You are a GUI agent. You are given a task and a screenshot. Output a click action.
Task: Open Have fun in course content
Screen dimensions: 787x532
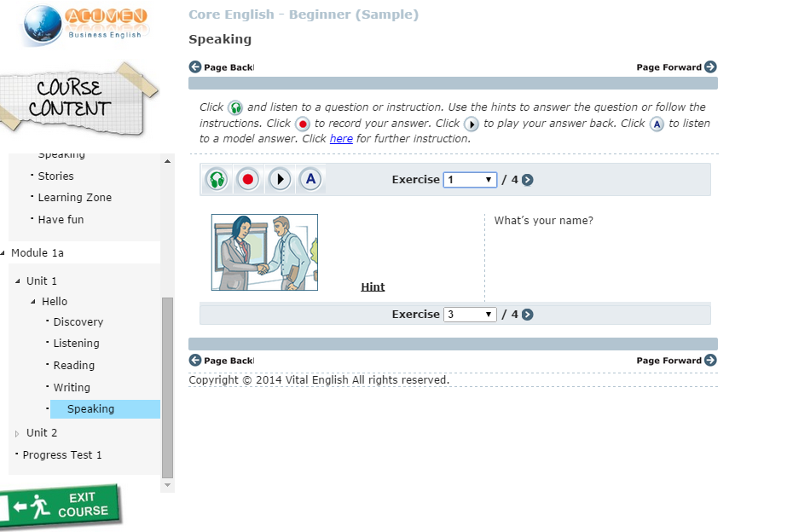tap(61, 219)
